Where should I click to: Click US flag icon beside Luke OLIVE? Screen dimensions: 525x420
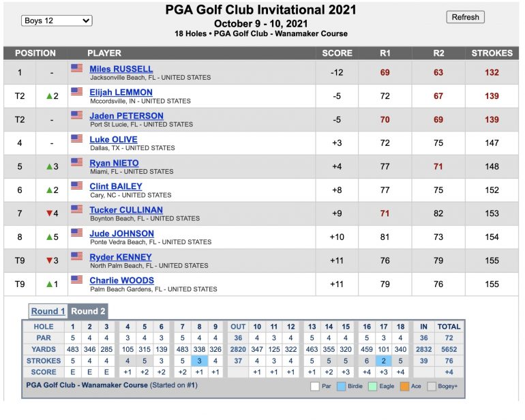pos(76,138)
